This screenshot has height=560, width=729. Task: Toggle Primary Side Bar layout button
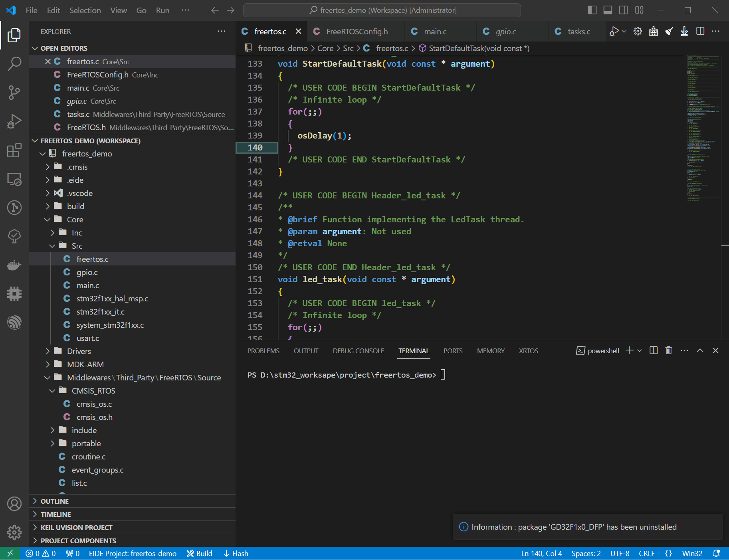(x=592, y=10)
